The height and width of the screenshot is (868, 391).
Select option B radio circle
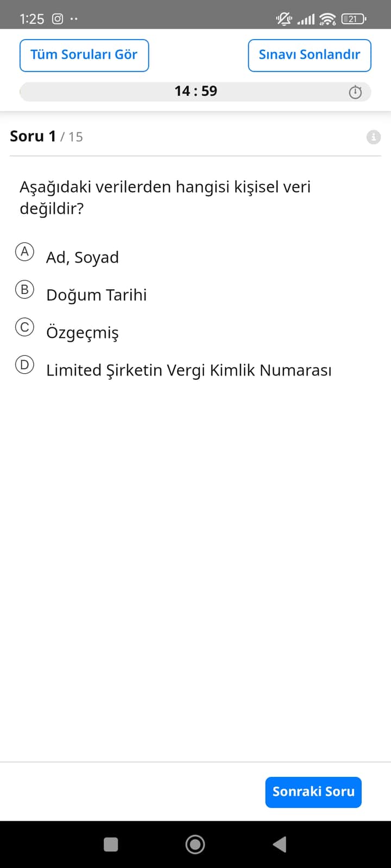coord(24,290)
